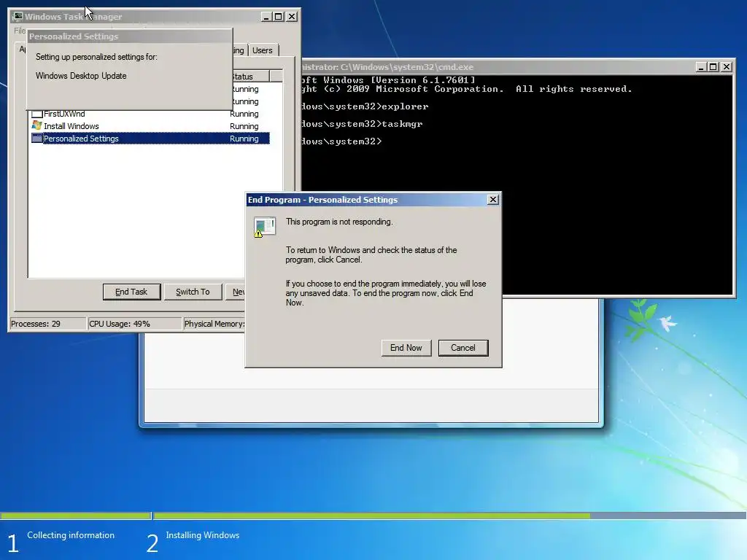The width and height of the screenshot is (747, 560).
Task: Open the Users tab in Task Manager
Action: (263, 50)
